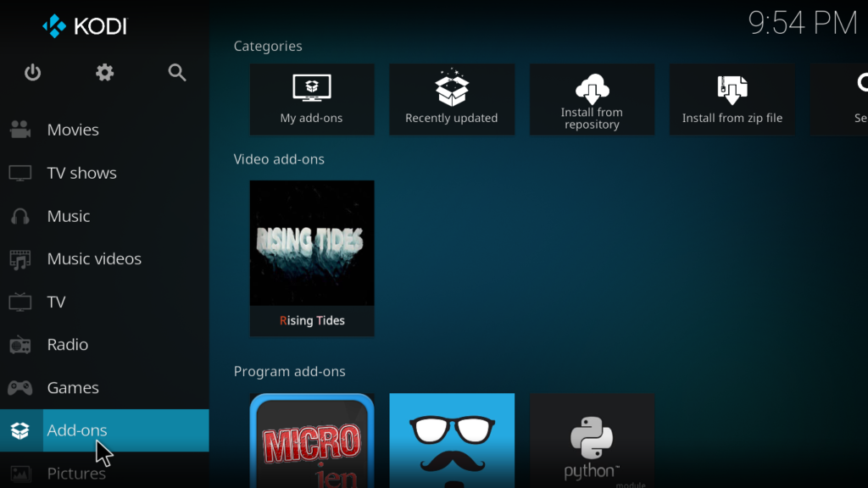Screen dimensions: 868x488
Task: Open settings via the gear icon
Action: 104,73
